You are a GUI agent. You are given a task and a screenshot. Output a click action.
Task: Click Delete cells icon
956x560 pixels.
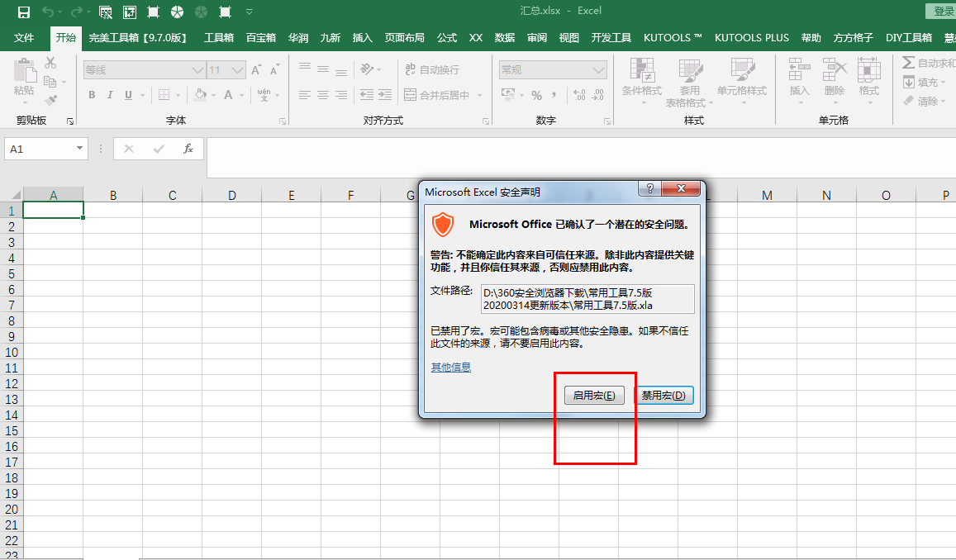834,70
